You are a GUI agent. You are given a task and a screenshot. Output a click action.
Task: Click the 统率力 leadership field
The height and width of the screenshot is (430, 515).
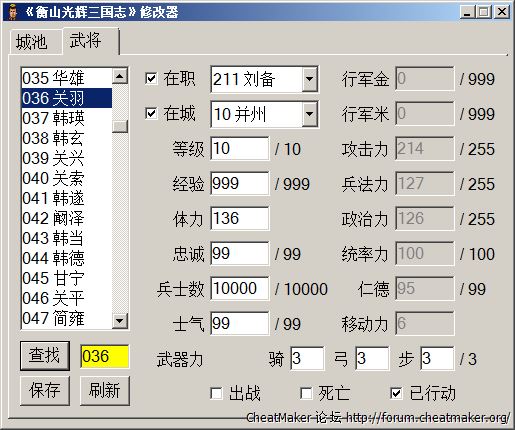[425, 254]
